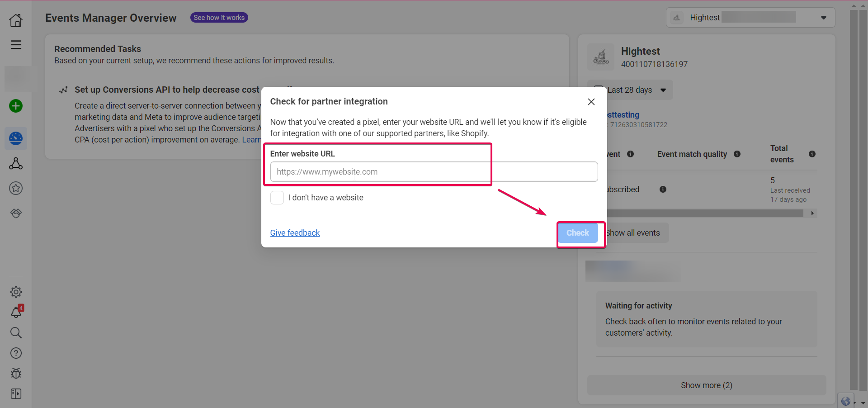Open the notifications bell icon

tap(16, 312)
